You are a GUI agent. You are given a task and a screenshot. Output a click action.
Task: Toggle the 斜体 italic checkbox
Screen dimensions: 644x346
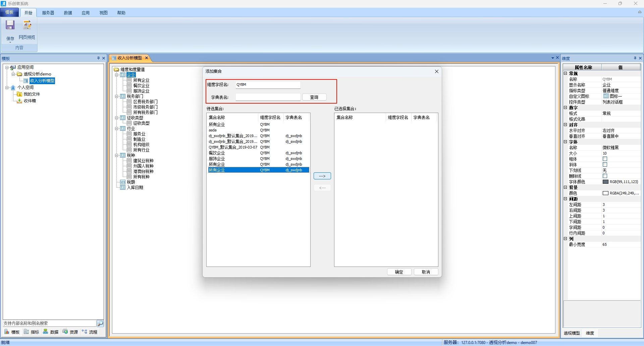pyautogui.click(x=605, y=165)
